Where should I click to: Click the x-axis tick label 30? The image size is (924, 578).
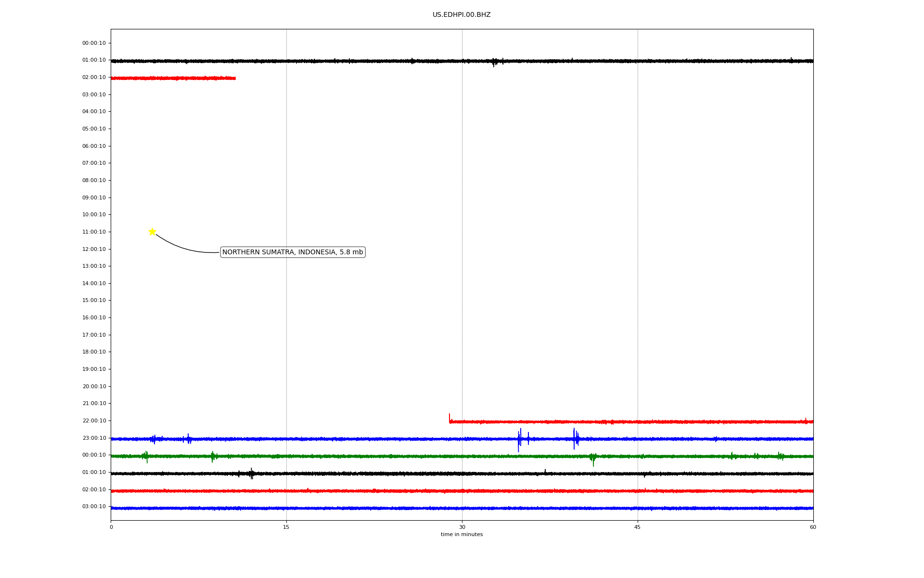pos(462,527)
